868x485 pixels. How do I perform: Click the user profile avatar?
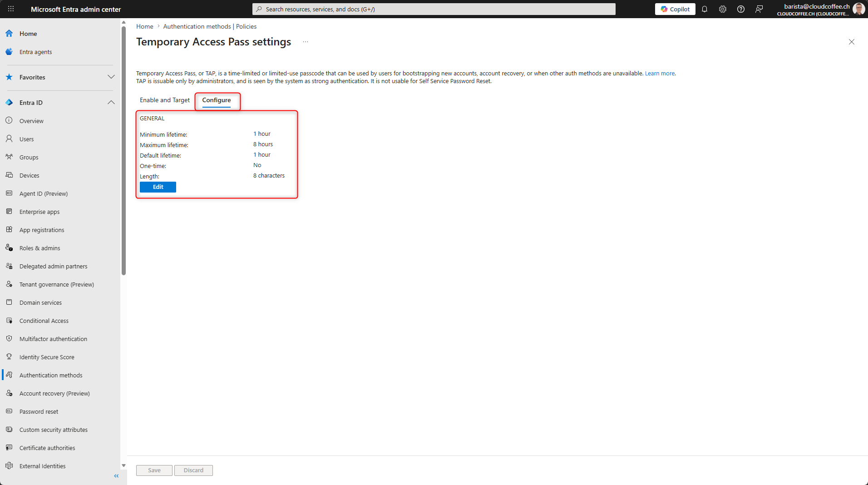pyautogui.click(x=858, y=9)
